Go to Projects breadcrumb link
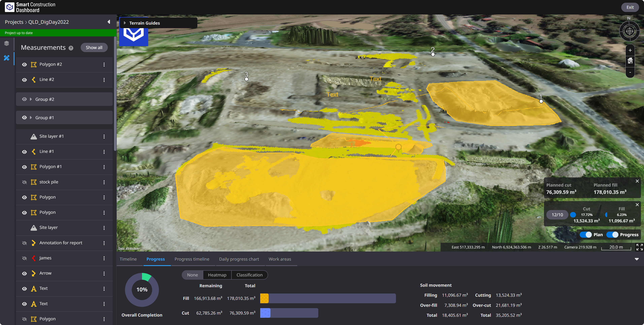Viewport: 644px width, 325px height. (14, 22)
